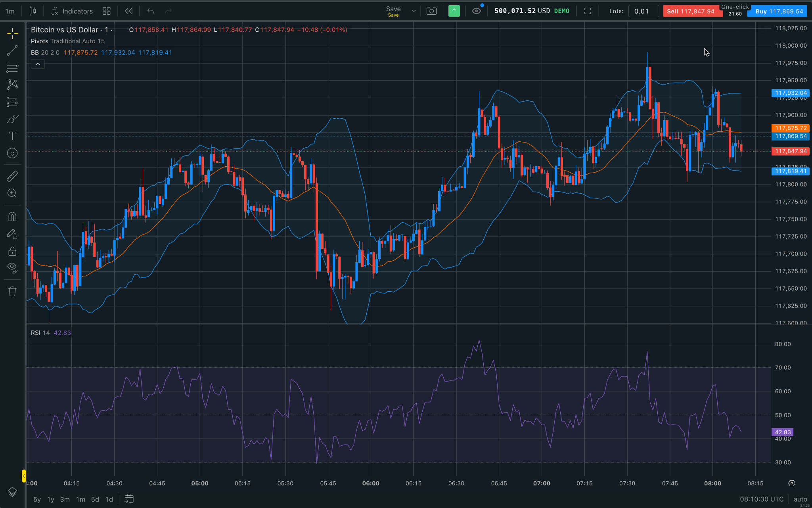
Task: Start bar replay mode
Action: pos(129,11)
